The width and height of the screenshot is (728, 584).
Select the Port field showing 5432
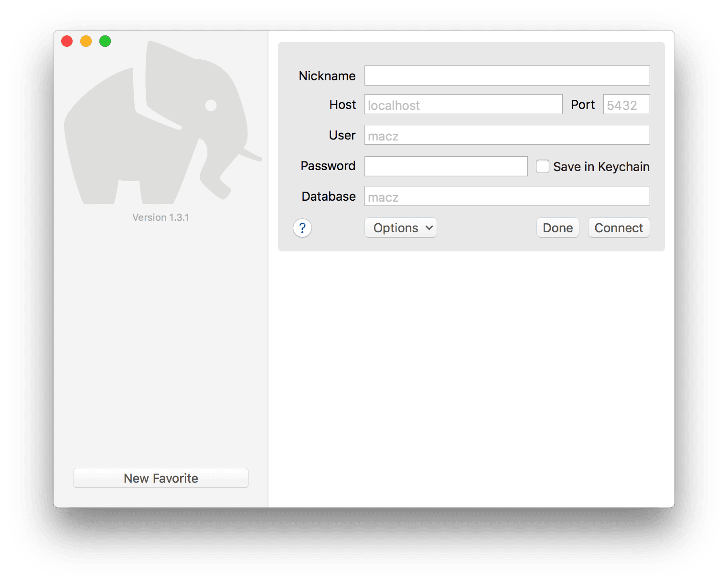coord(626,105)
